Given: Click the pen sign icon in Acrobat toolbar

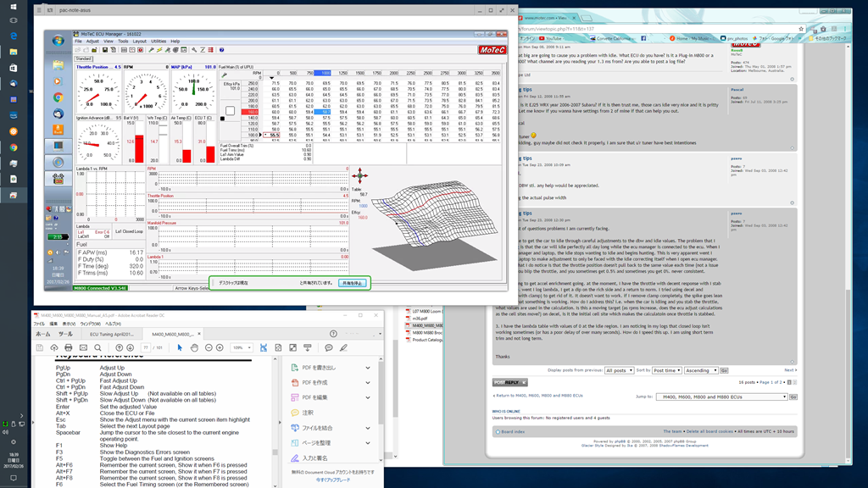Looking at the screenshot, I should (344, 348).
